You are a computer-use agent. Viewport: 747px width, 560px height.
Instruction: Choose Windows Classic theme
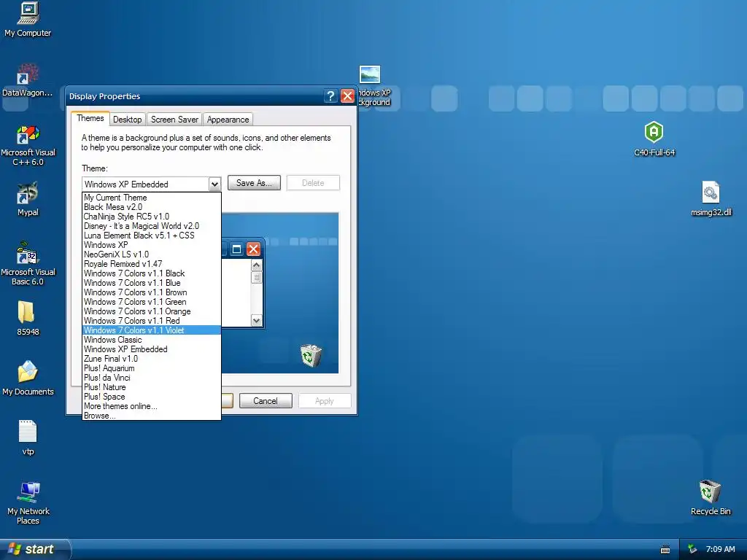pyautogui.click(x=152, y=340)
